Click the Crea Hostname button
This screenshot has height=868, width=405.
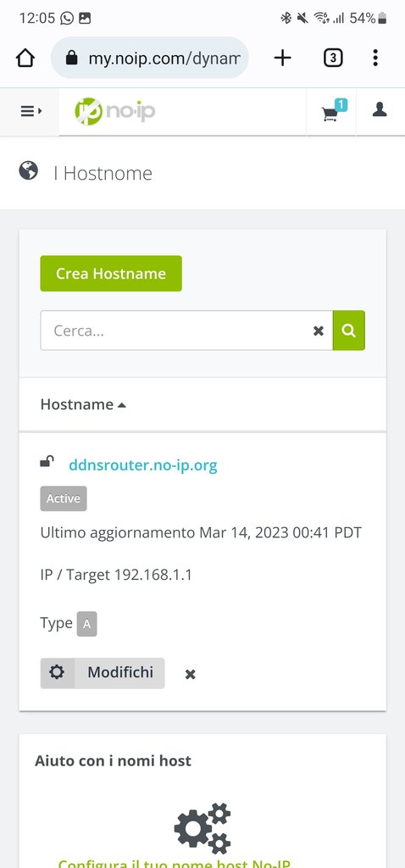(x=111, y=274)
